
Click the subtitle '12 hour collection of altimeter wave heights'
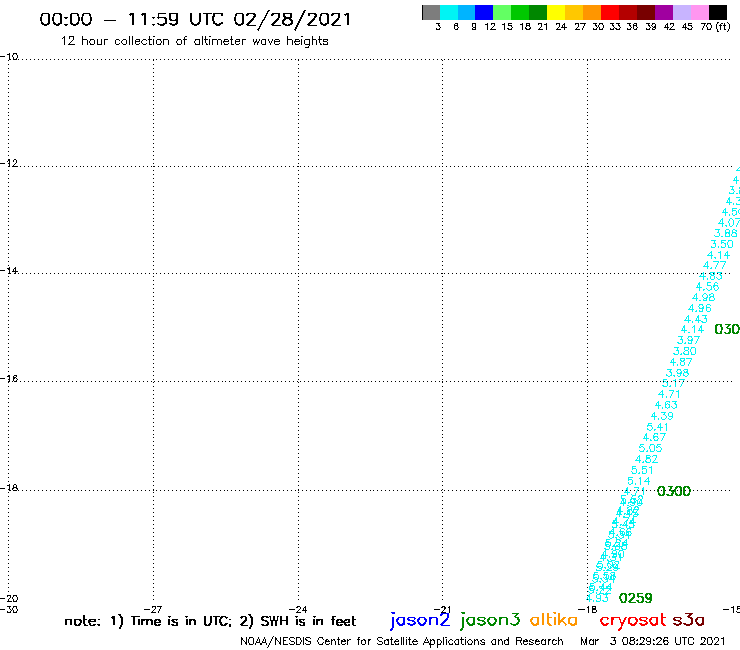tap(194, 41)
